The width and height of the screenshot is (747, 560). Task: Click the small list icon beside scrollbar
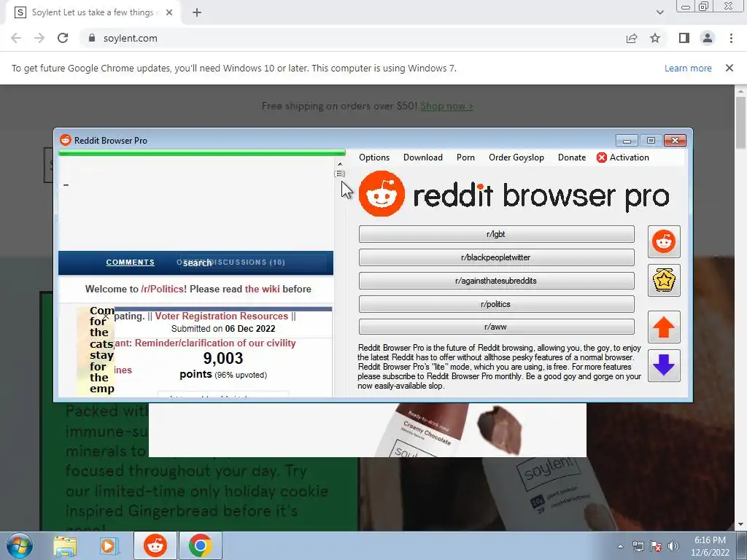tap(340, 174)
